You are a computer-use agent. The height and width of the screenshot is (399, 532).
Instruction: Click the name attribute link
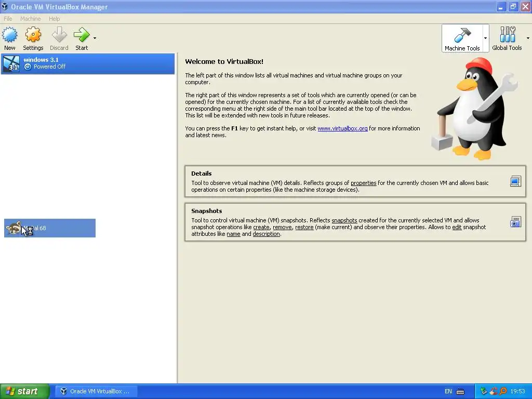233,234
